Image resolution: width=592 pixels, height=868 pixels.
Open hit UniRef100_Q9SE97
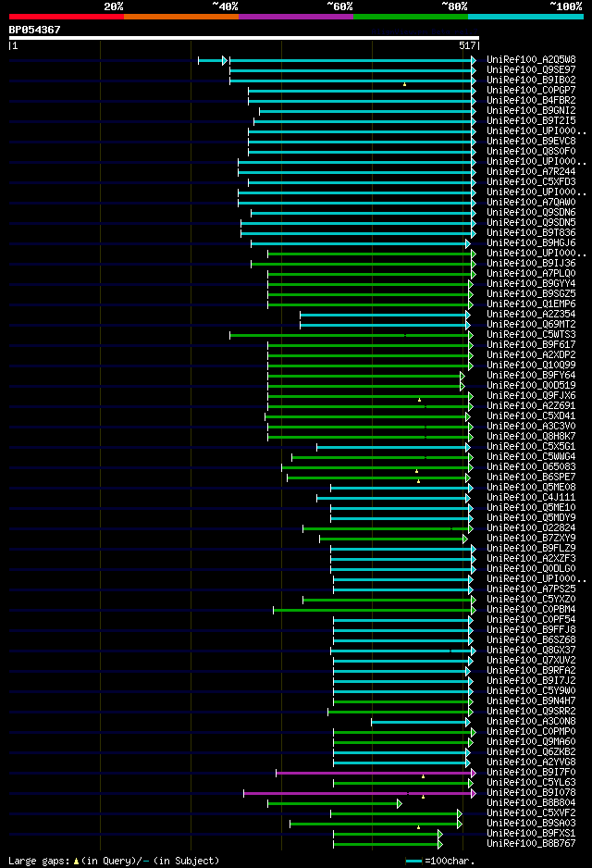[531, 69]
